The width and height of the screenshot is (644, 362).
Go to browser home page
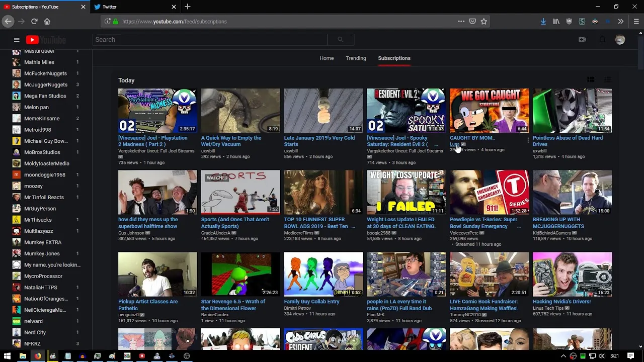point(47,21)
